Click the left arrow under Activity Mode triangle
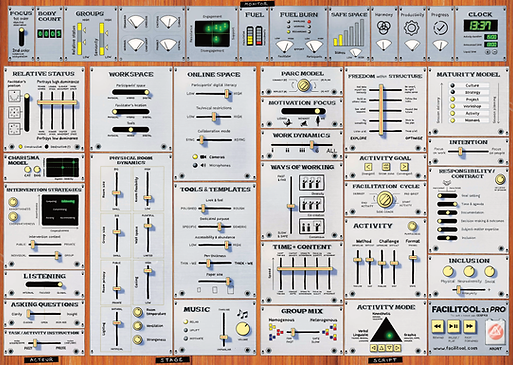 374,348
